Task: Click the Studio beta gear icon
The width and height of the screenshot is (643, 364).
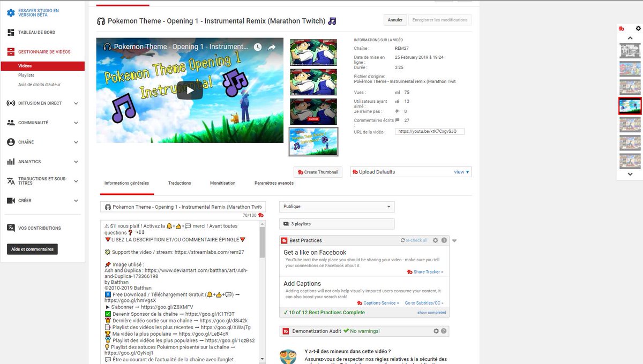Action: [11, 13]
